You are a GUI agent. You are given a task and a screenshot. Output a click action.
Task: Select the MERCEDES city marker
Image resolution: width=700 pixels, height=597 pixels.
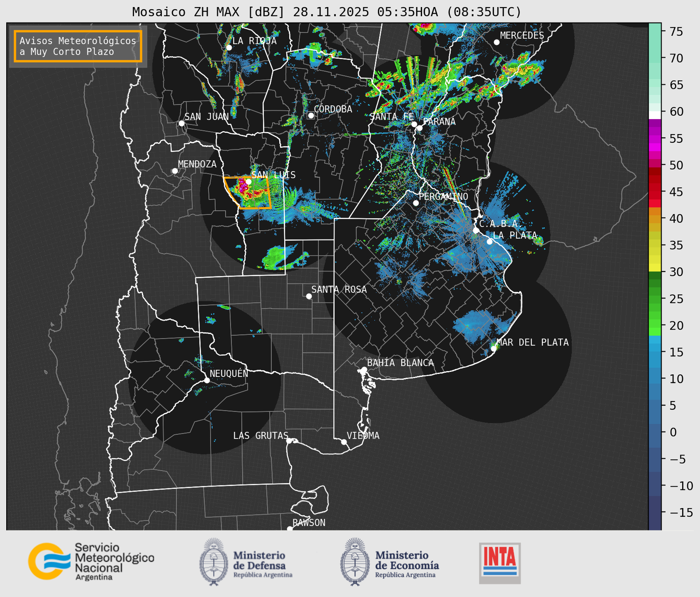point(496,42)
